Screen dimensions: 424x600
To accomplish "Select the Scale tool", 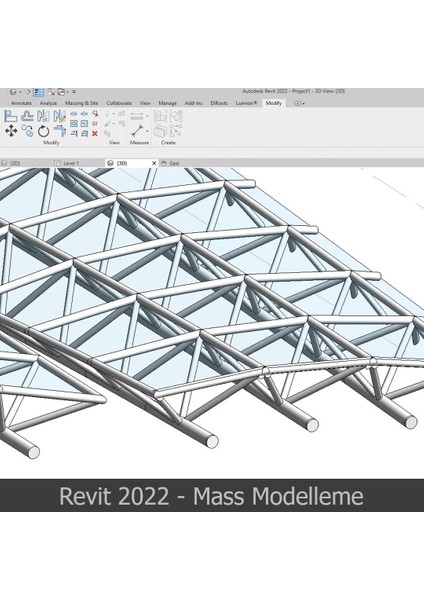I will click(84, 124).
